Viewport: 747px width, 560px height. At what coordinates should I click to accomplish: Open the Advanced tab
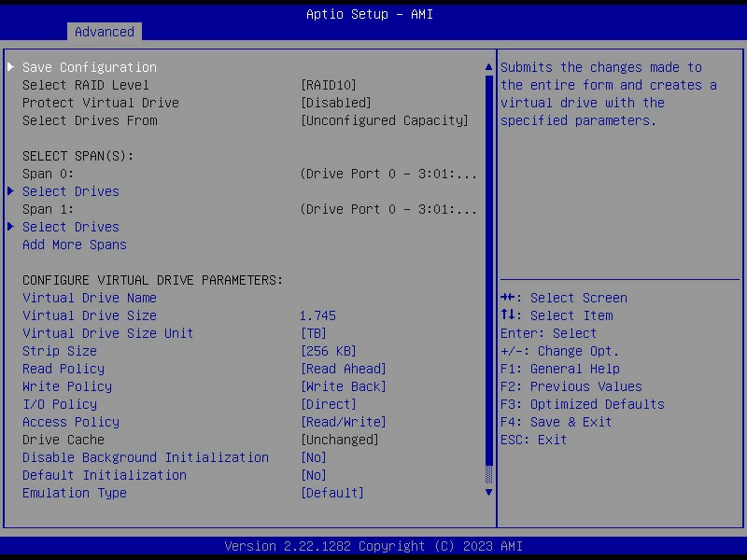click(105, 32)
